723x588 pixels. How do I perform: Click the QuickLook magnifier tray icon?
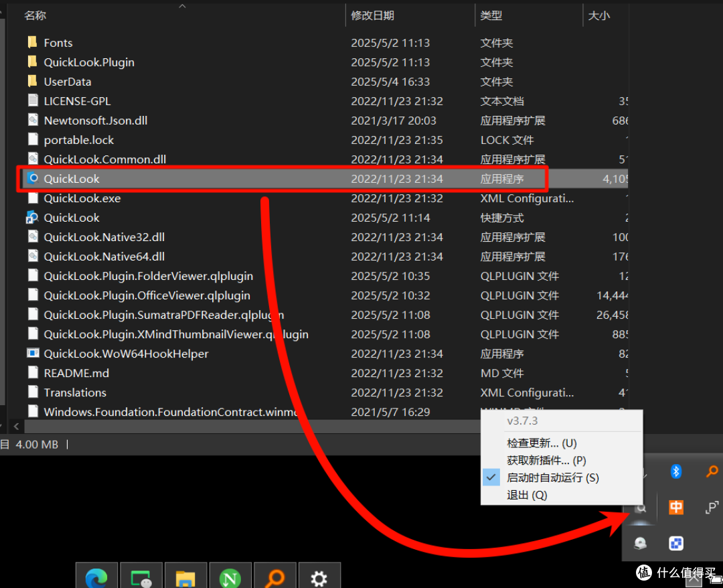(x=641, y=509)
